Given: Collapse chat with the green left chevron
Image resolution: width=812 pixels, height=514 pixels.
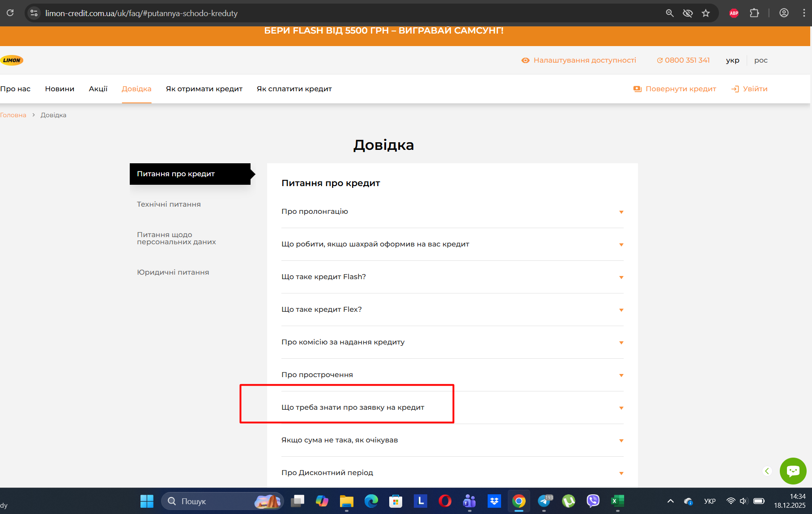Looking at the screenshot, I should (x=767, y=471).
